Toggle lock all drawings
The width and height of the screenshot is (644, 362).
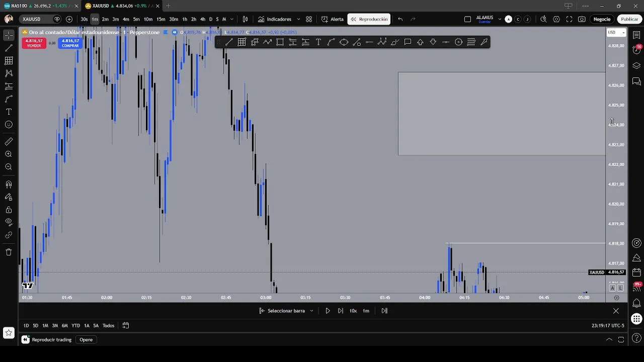[9, 210]
